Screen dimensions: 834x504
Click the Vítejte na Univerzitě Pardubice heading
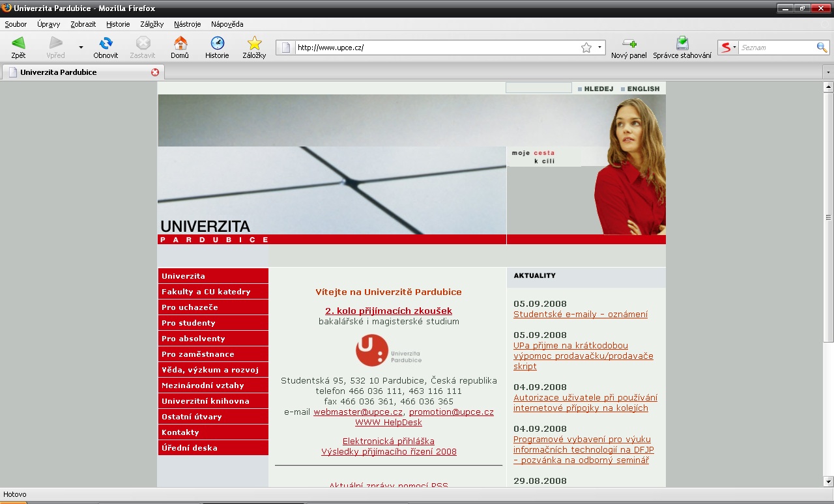[x=388, y=292]
